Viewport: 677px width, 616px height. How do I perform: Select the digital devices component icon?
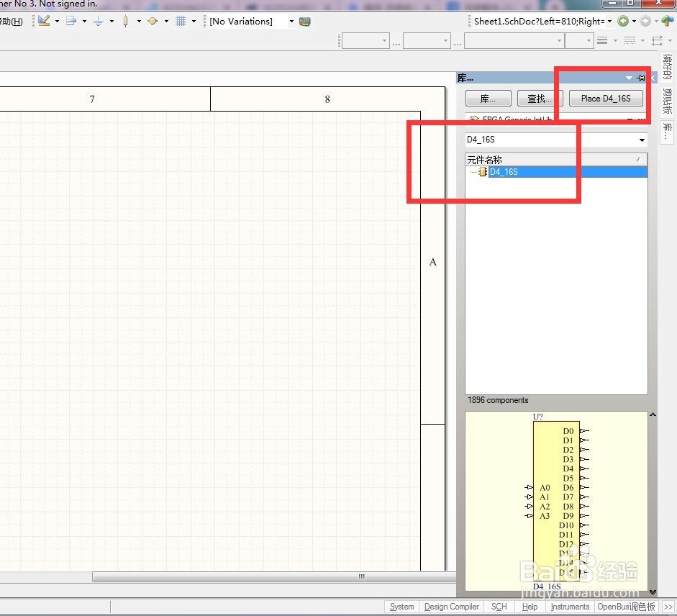tap(126, 21)
